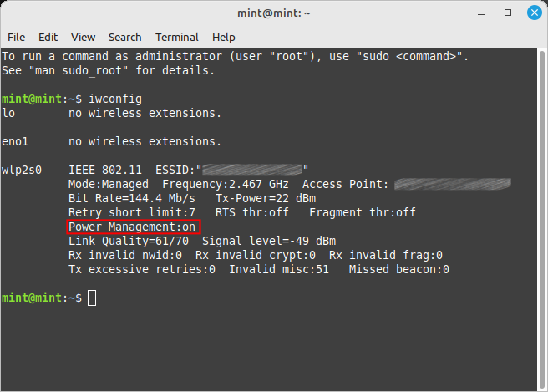Open the Search menu
The height and width of the screenshot is (392, 548).
tap(124, 37)
